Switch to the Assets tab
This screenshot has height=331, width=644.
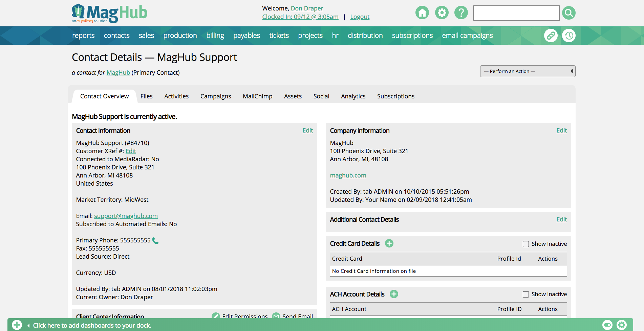coord(293,96)
